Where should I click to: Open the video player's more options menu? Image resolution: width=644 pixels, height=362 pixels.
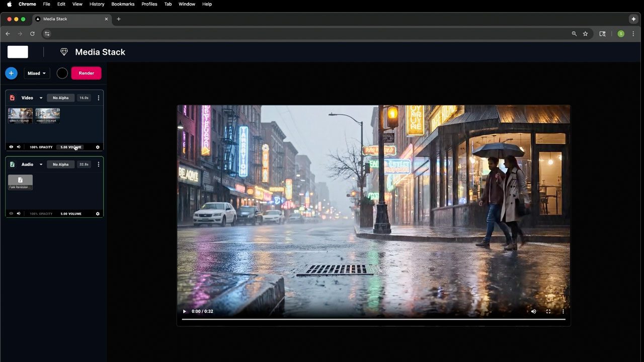coord(563,311)
